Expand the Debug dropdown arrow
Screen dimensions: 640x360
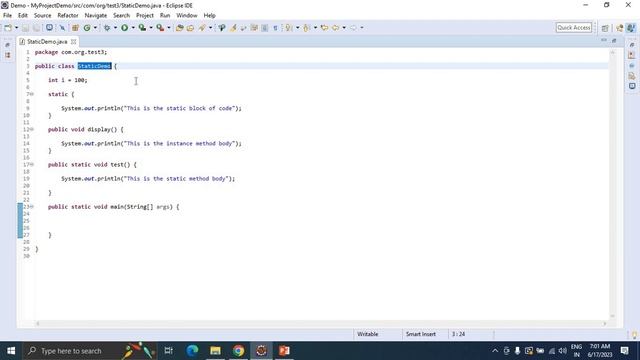tap(115, 28)
